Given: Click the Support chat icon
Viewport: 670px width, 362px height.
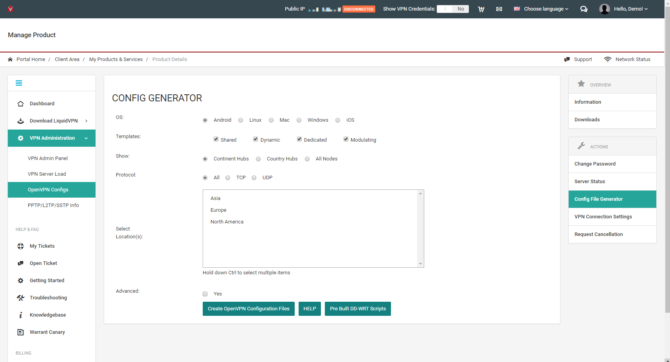Looking at the screenshot, I should (567, 59).
